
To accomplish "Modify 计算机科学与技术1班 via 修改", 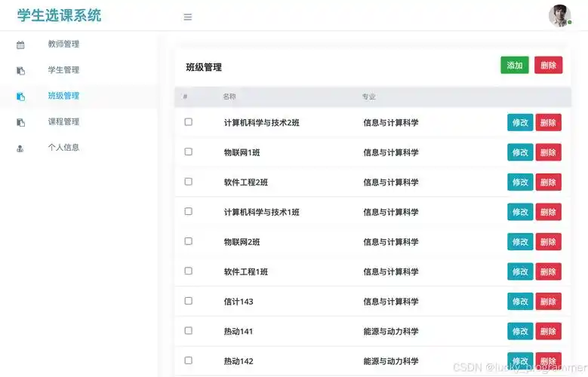I will 520,212.
